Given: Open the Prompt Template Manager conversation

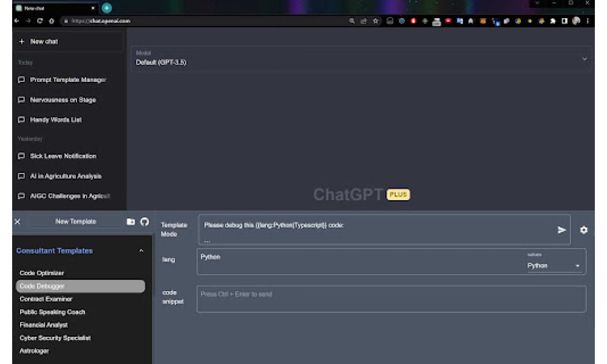Looking at the screenshot, I should pyautogui.click(x=69, y=79).
